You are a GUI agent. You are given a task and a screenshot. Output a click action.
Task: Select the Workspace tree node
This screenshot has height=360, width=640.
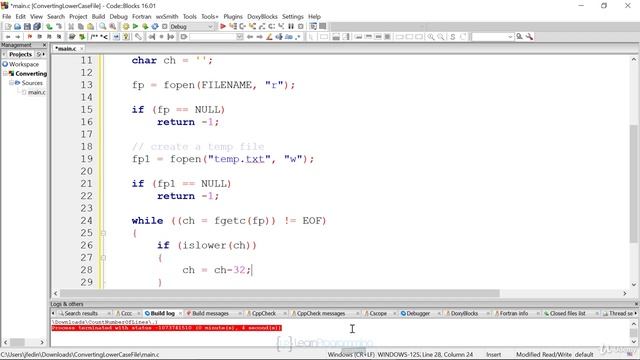click(24, 64)
